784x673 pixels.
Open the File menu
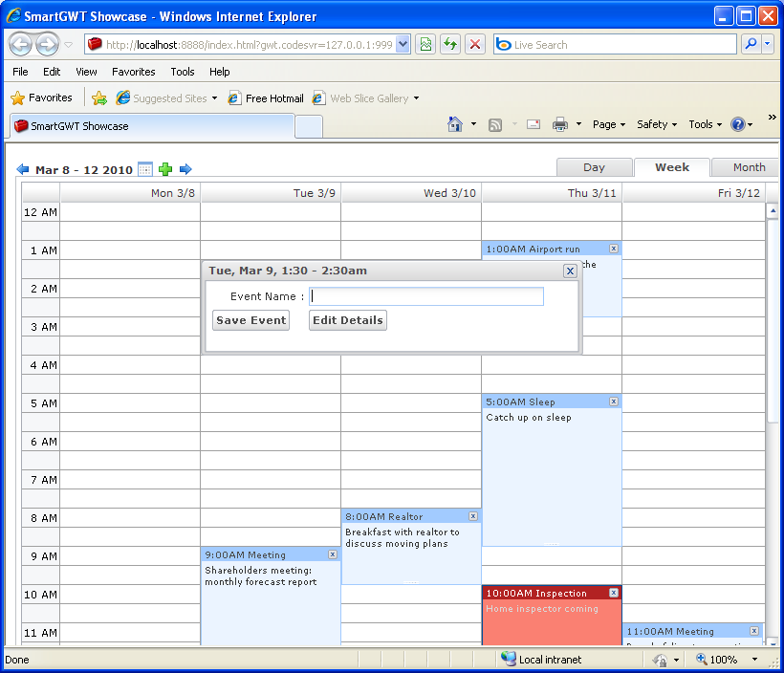tap(20, 72)
